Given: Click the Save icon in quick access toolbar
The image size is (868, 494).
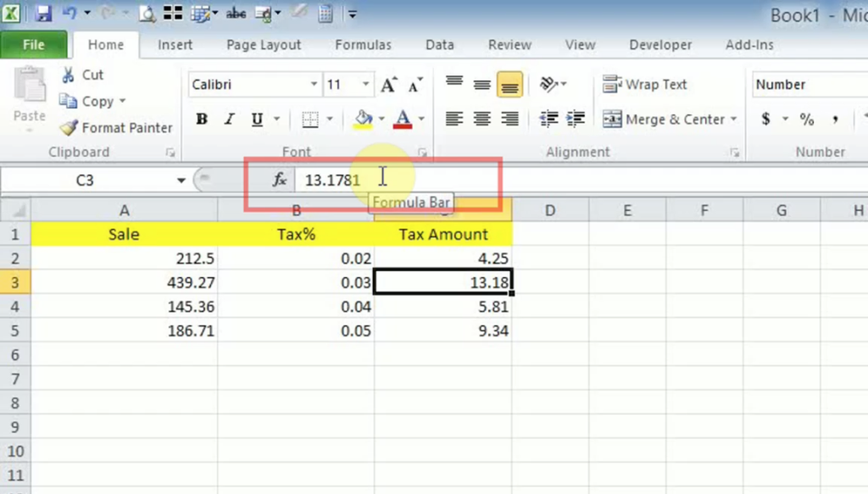Looking at the screenshot, I should click(x=42, y=14).
